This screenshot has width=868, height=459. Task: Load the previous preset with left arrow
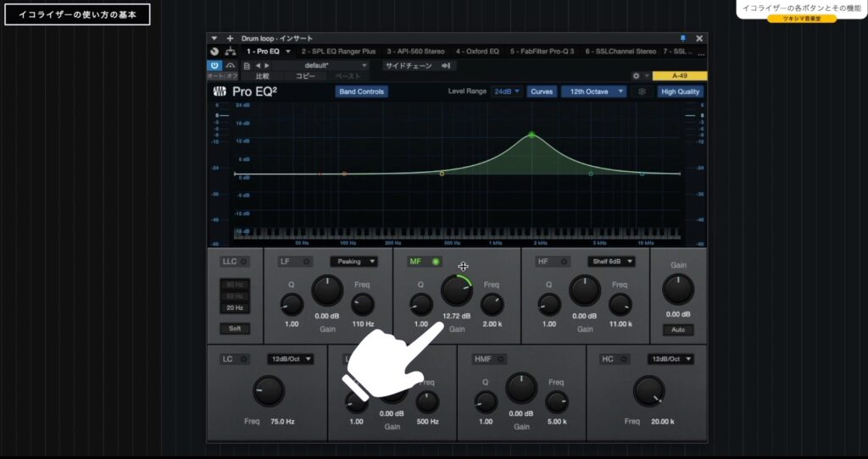(x=258, y=66)
